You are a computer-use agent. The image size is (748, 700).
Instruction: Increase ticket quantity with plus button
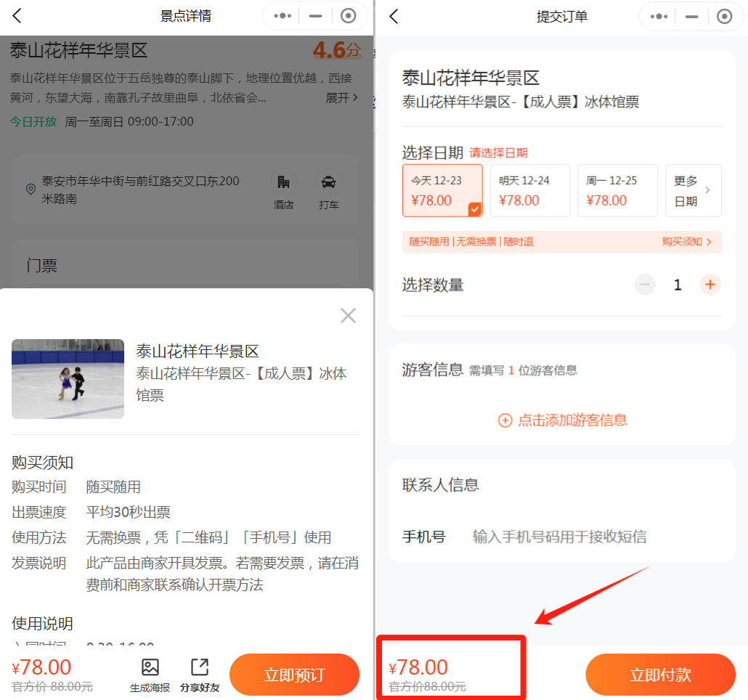coord(710,285)
